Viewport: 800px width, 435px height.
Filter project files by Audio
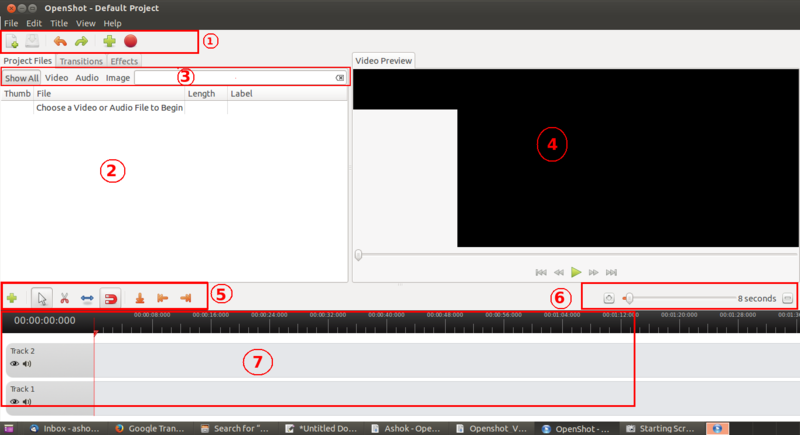(87, 78)
